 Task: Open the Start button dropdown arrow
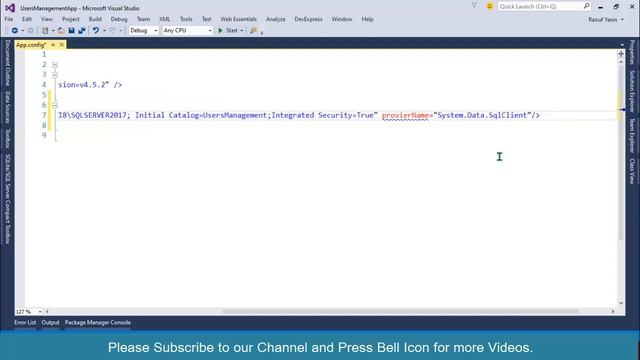click(242, 31)
